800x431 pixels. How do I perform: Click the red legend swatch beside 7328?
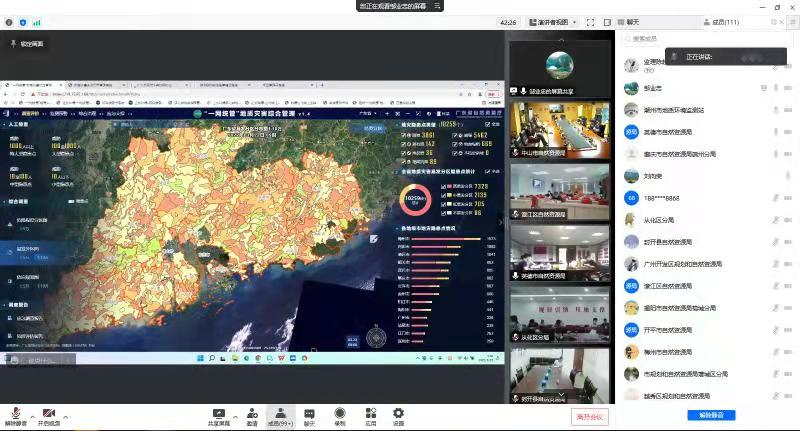[x=449, y=187]
